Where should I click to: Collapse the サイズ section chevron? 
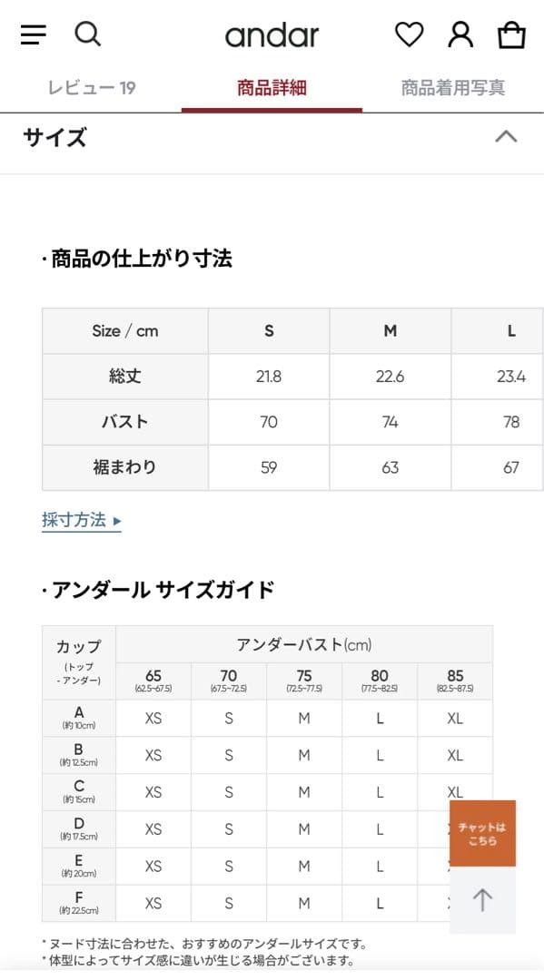[508, 138]
